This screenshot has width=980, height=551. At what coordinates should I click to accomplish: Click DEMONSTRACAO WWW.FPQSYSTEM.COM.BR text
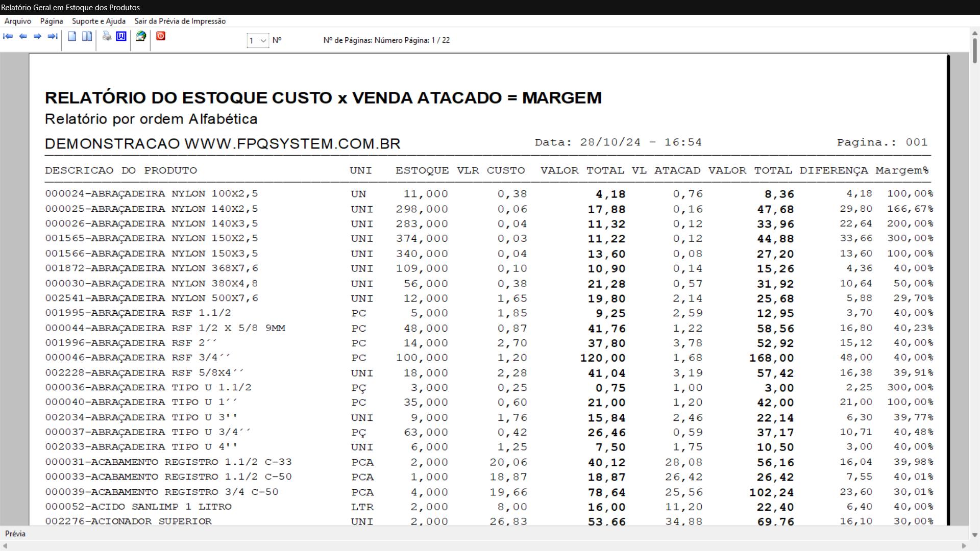point(223,143)
